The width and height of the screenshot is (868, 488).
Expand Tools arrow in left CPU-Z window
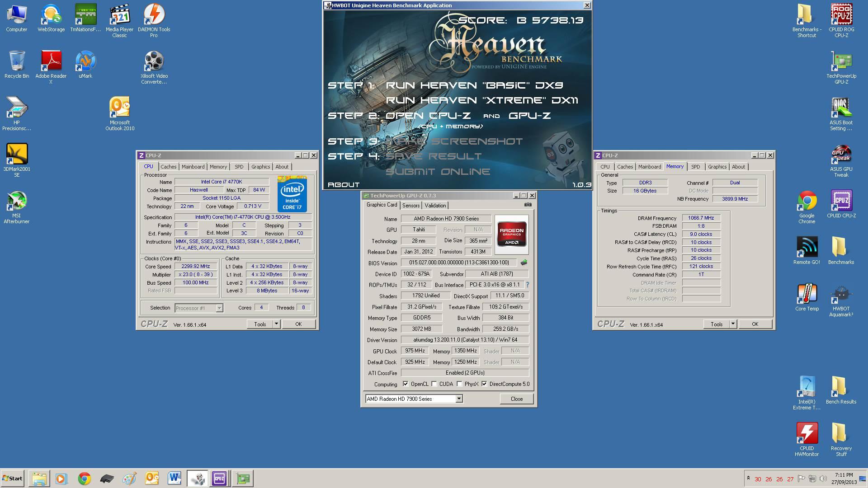(x=276, y=324)
